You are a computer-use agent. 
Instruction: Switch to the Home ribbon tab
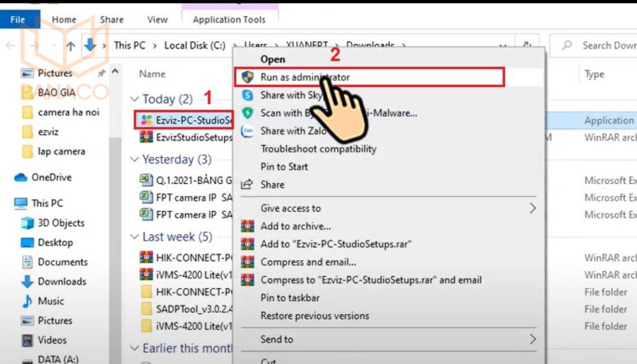click(x=64, y=20)
